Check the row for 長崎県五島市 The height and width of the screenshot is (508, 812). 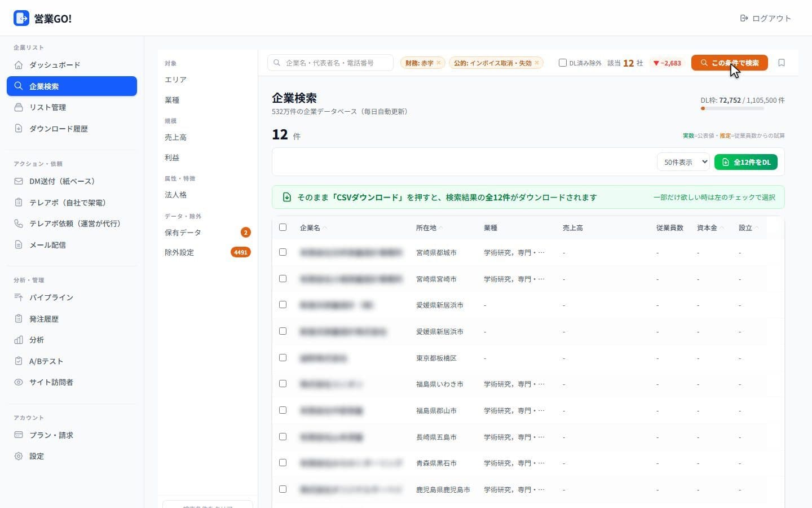tap(283, 437)
